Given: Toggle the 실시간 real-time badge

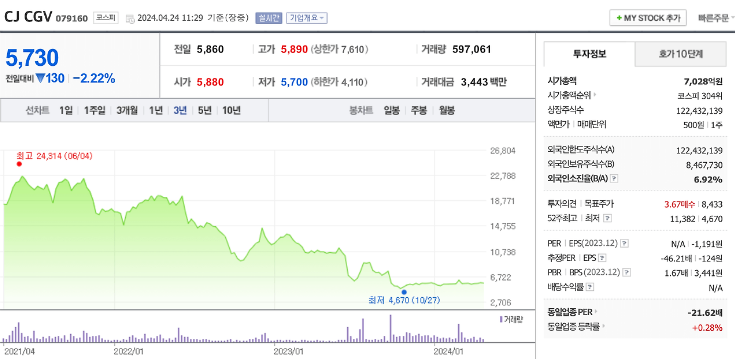Looking at the screenshot, I should [x=269, y=18].
